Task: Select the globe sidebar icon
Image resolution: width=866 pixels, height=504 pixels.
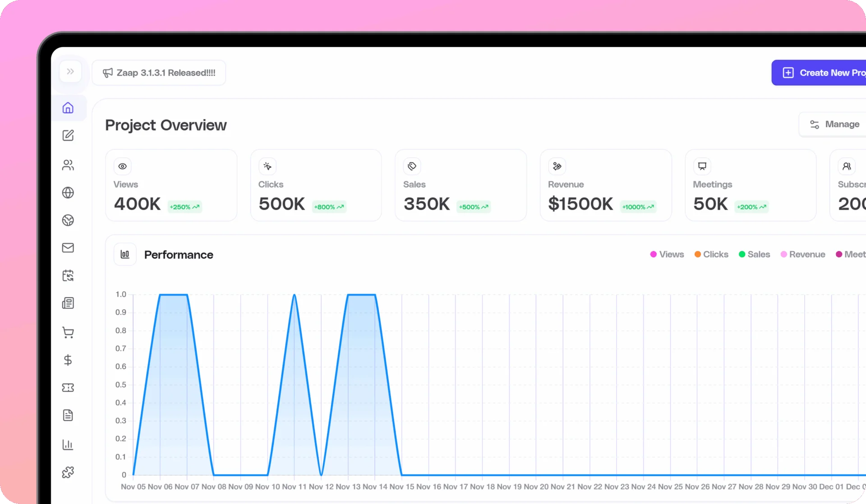Action: click(68, 193)
